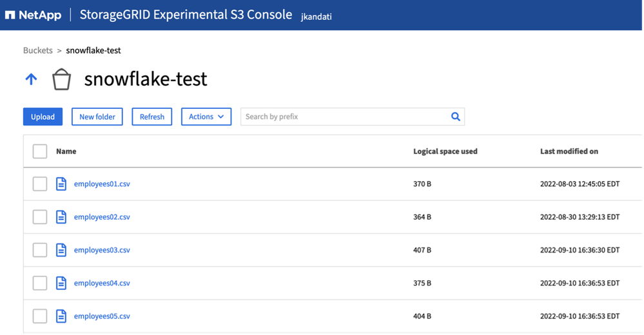Click the blue up arrow icon

31,79
